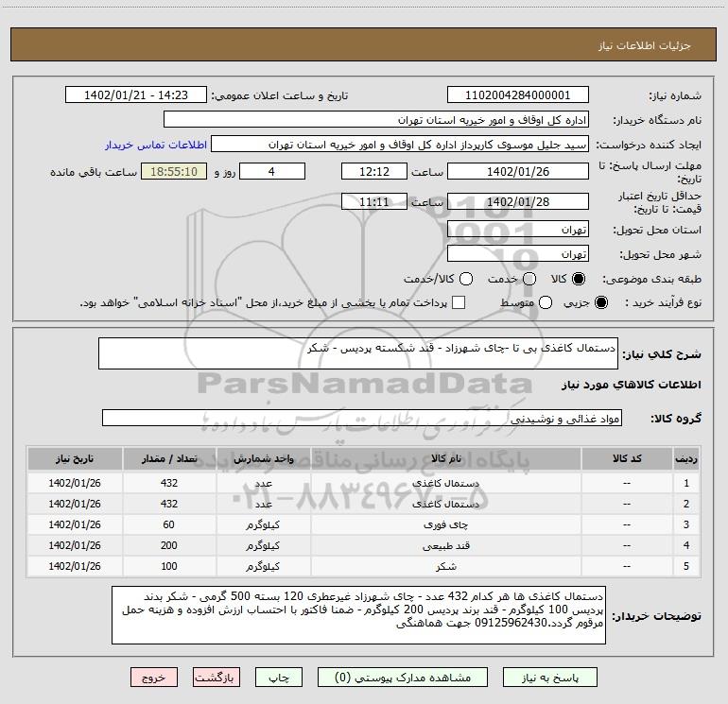Viewport: 728px width, 704px height.
Task: Click the اطلاعات کالاهای مورد نیاز heading
Action: pyautogui.click(x=632, y=385)
